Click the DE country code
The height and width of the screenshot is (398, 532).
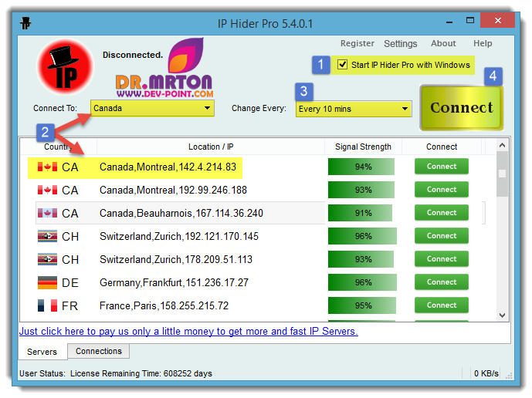tap(70, 283)
